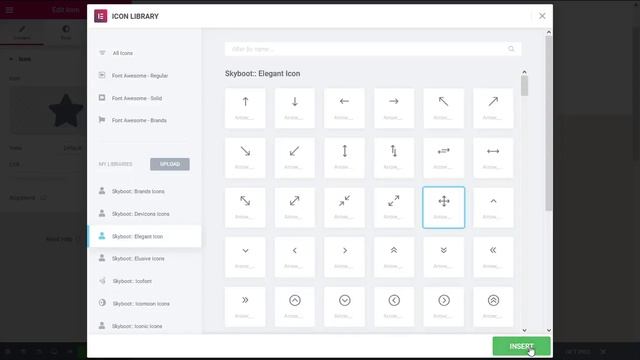The width and height of the screenshot is (640, 360).
Task: Open the All Icons category
Action: [x=144, y=53]
